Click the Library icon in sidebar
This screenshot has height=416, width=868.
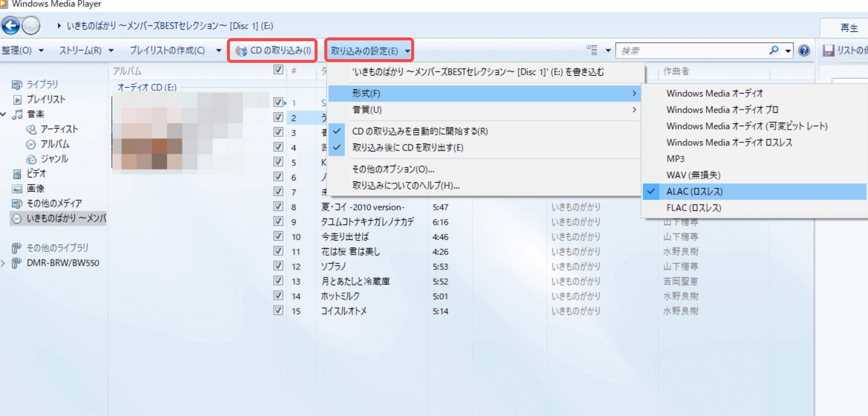coord(17,85)
